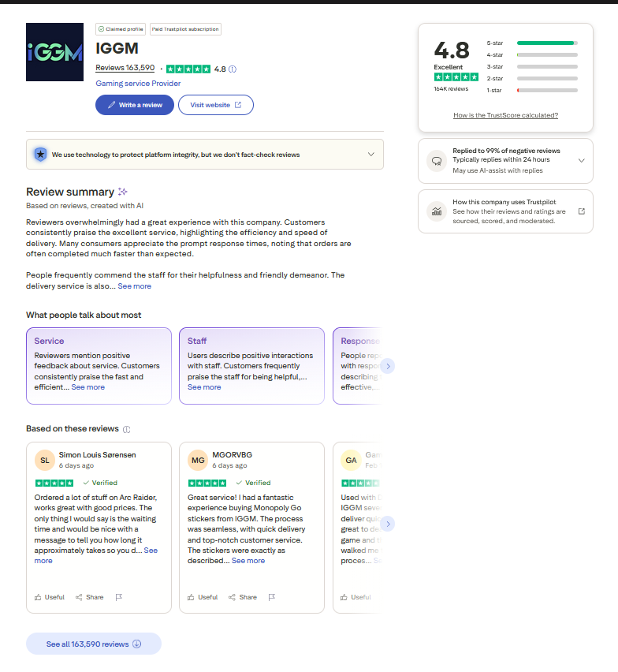This screenshot has width=618, height=672.
Task: Click How this company uses Trustpilot title
Action: (504, 202)
